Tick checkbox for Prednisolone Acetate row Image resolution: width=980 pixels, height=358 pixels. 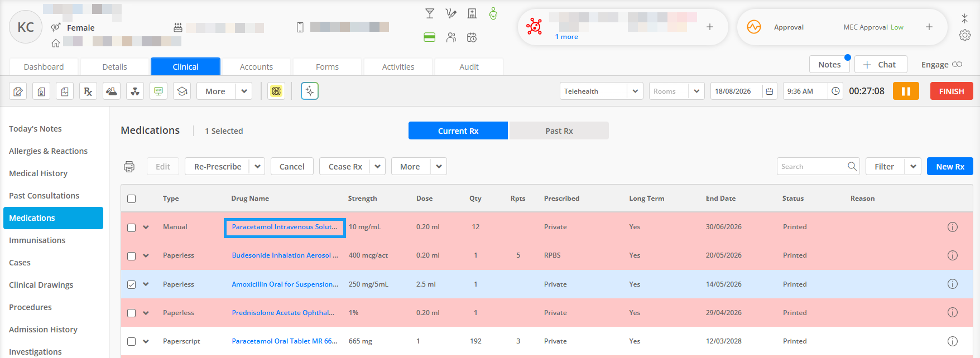[132, 313]
